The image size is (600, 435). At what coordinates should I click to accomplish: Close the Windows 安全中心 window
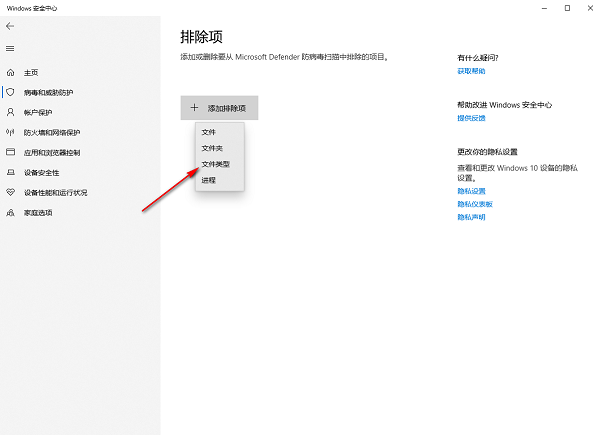tap(590, 8)
